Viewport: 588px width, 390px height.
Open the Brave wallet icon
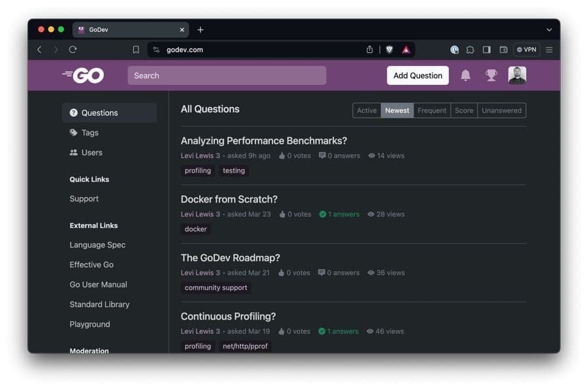[x=503, y=50]
